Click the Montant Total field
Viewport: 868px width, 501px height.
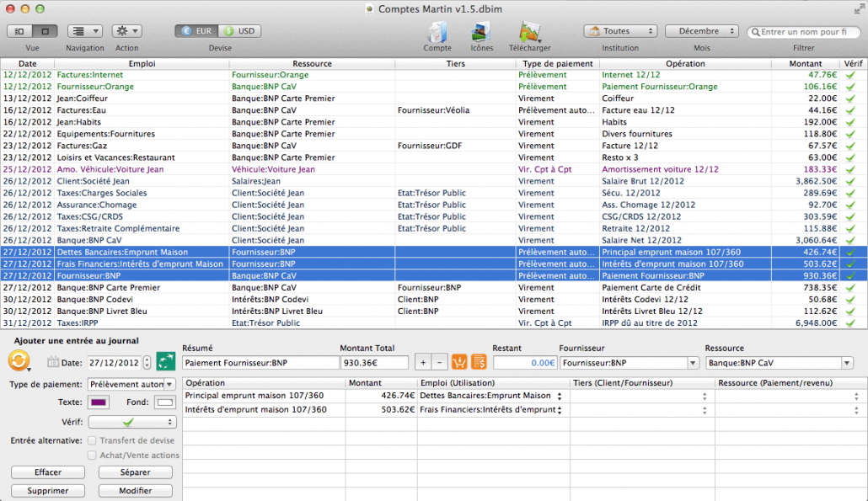374,363
